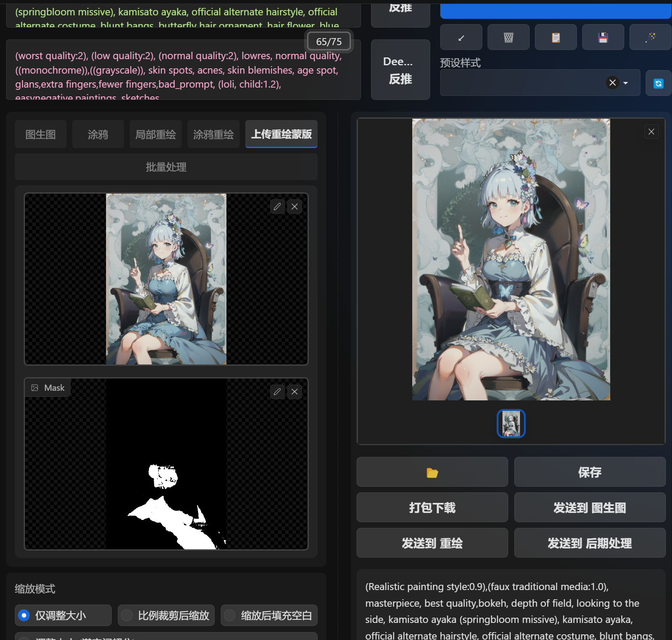The height and width of the screenshot is (640, 672).
Task: Remove the uploaded source image
Action: 294,206
